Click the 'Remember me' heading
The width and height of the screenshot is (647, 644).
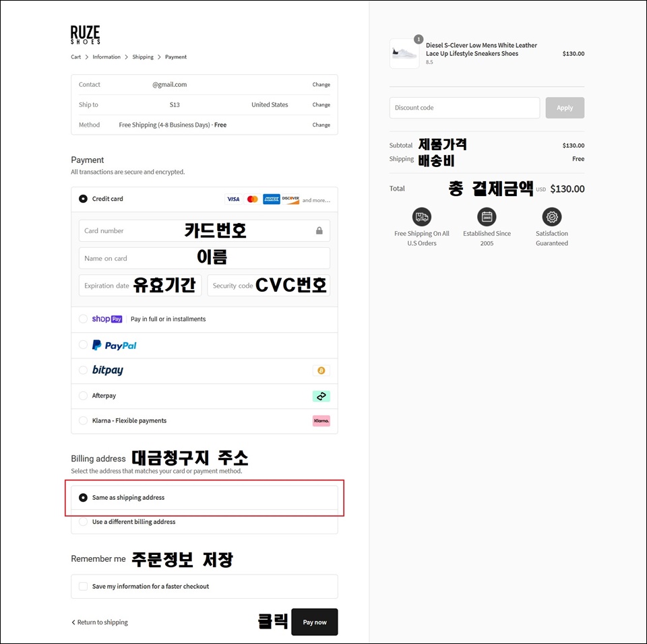click(98, 559)
